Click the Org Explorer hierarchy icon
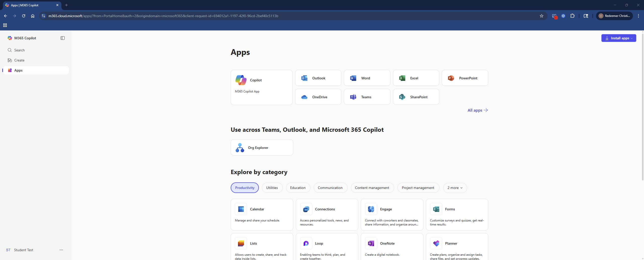Screen dimensions: 644x260 pyautogui.click(x=240, y=148)
